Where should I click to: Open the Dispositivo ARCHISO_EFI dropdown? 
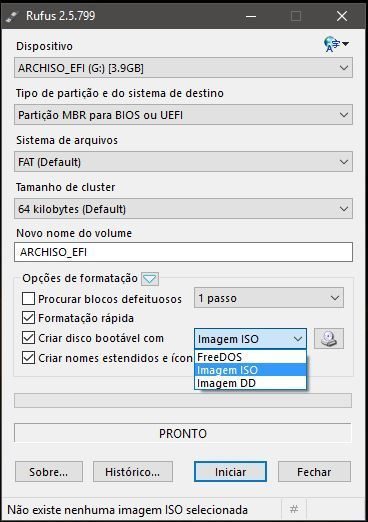[x=183, y=68]
